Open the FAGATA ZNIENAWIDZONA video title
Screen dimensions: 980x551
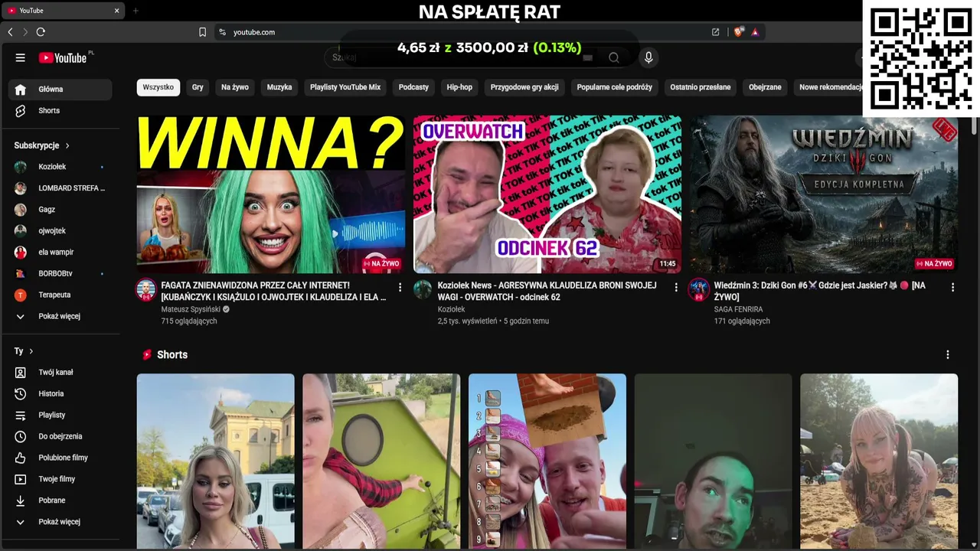(274, 291)
